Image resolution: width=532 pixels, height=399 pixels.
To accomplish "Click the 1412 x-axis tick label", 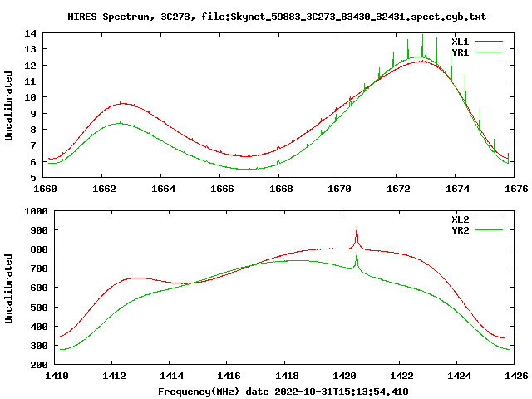I will click(x=114, y=376).
